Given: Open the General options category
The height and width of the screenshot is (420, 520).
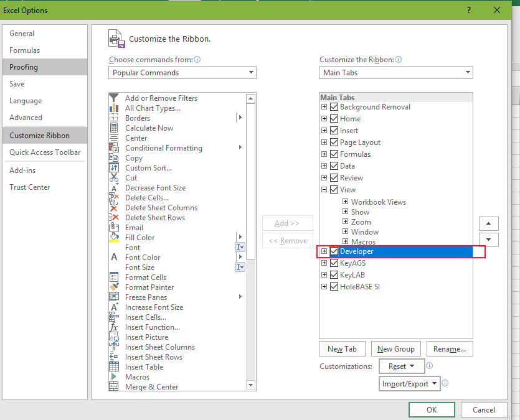Looking at the screenshot, I should click(x=45, y=34).
